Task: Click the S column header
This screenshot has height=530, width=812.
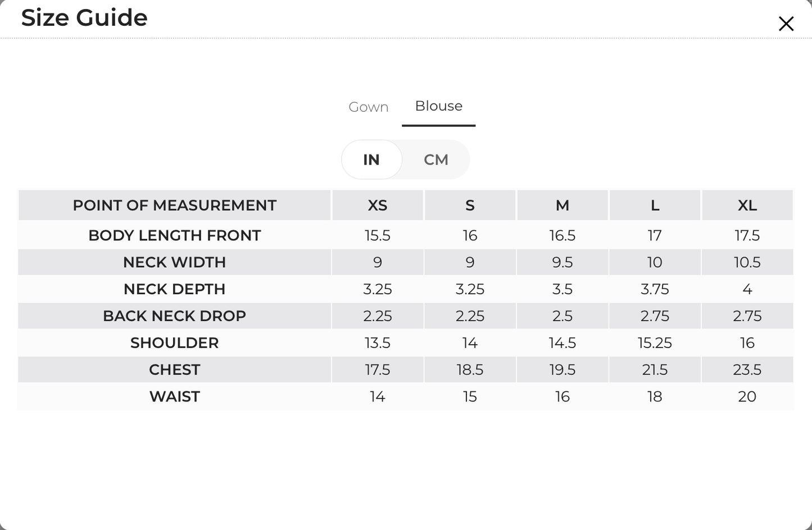Action: [x=470, y=205]
